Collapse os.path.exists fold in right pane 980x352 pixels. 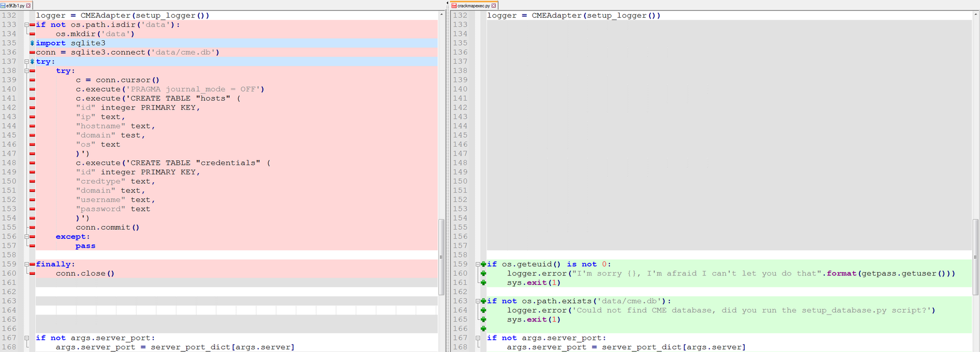coord(478,301)
